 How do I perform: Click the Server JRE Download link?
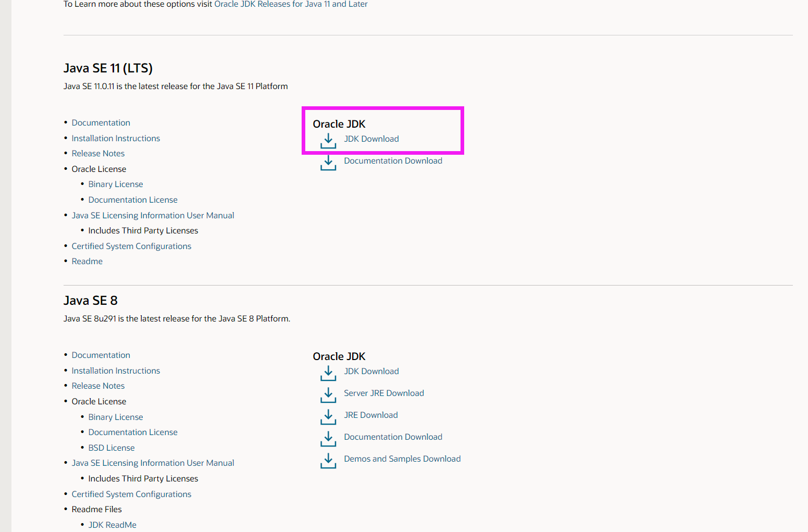click(384, 393)
